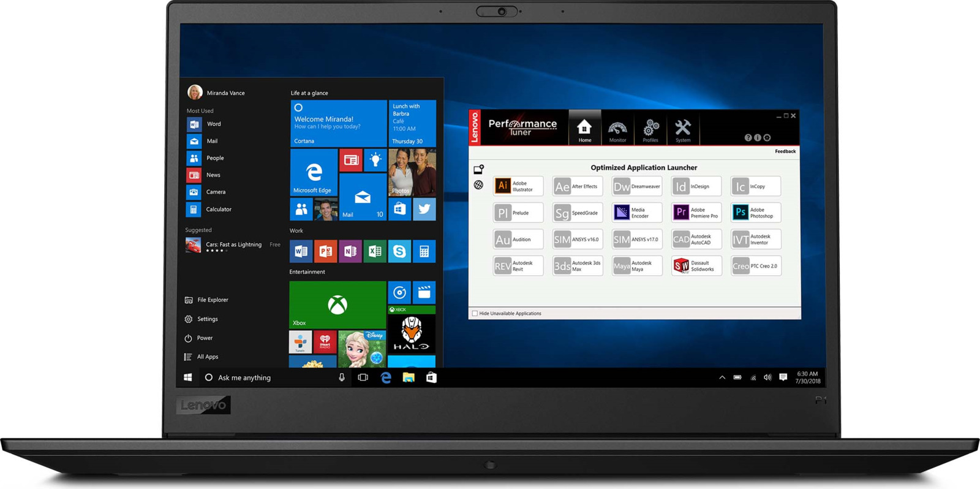Open the Cortana welcome tile
The height and width of the screenshot is (489, 980).
(x=338, y=123)
